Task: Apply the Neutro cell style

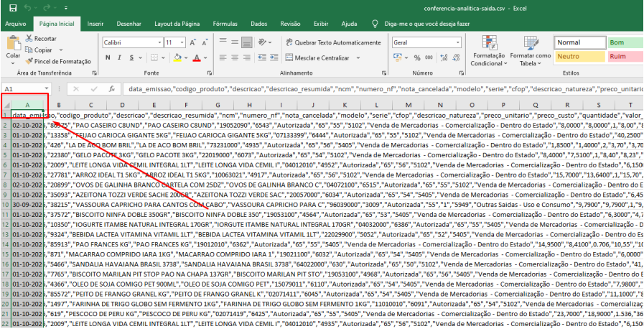Action: [x=580, y=56]
